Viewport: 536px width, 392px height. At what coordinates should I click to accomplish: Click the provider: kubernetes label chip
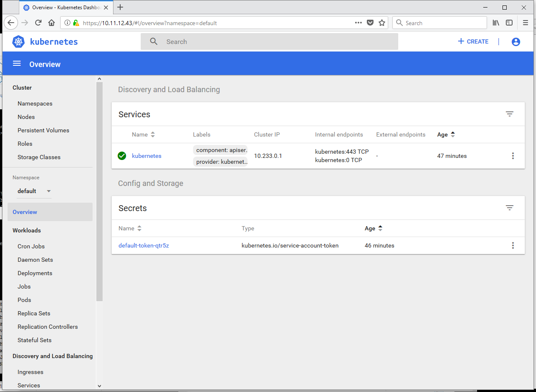tap(220, 162)
